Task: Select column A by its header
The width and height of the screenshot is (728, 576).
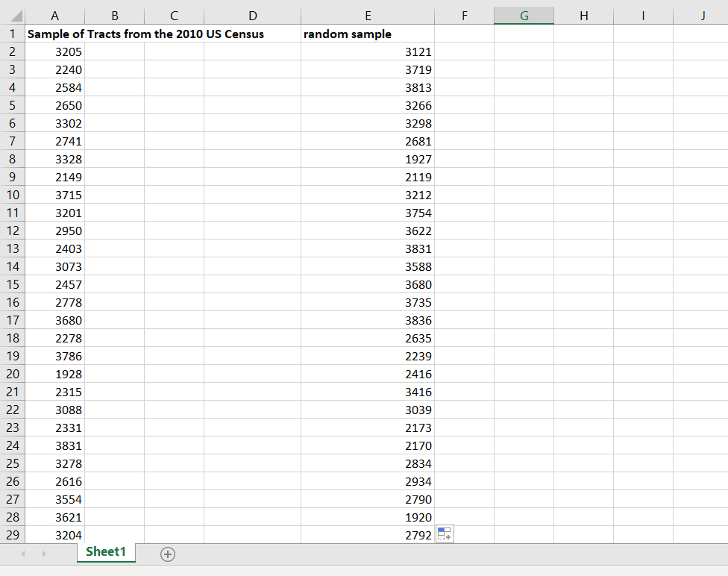Action: (54, 15)
